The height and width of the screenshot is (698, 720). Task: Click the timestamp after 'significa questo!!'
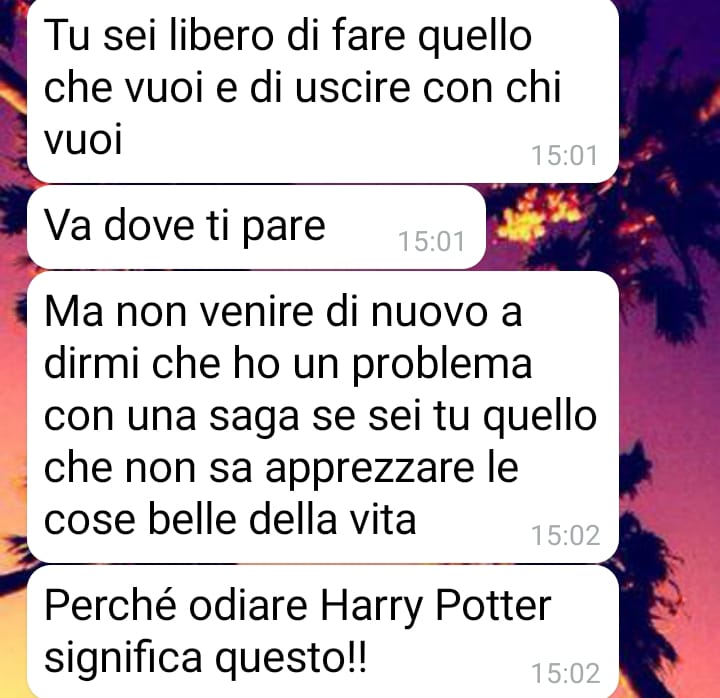point(565,674)
